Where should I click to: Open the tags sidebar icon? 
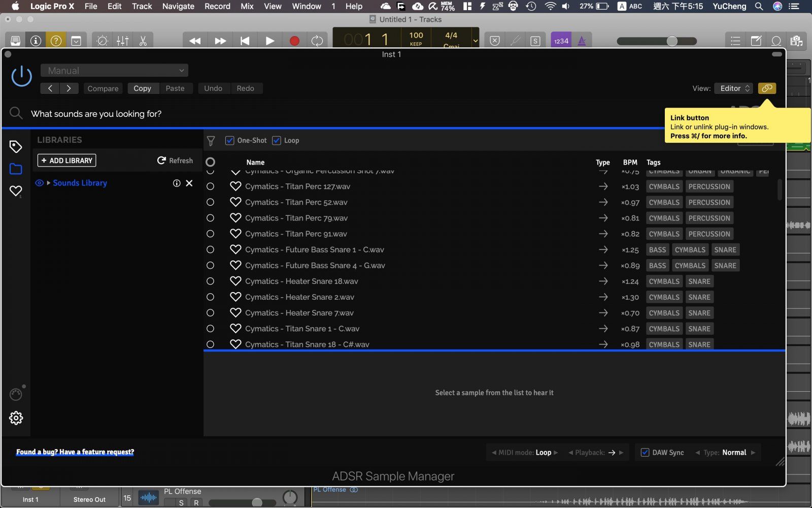[x=16, y=147]
